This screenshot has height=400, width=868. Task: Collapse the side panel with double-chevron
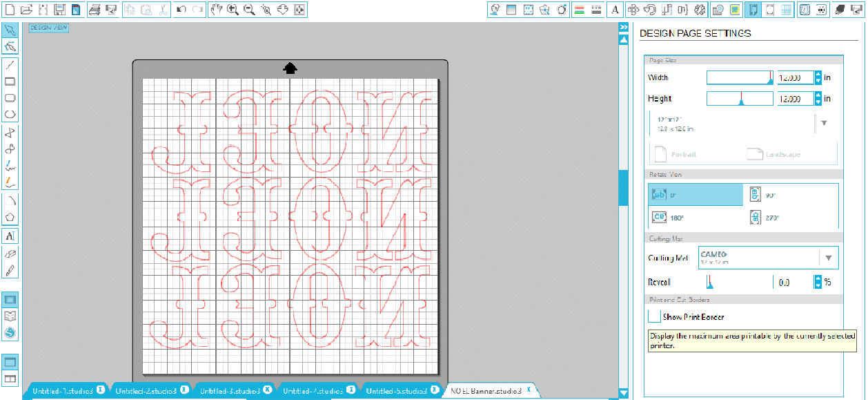tap(624, 28)
